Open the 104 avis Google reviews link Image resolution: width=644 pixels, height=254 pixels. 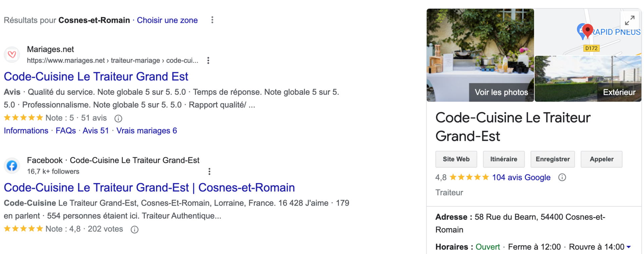521,177
